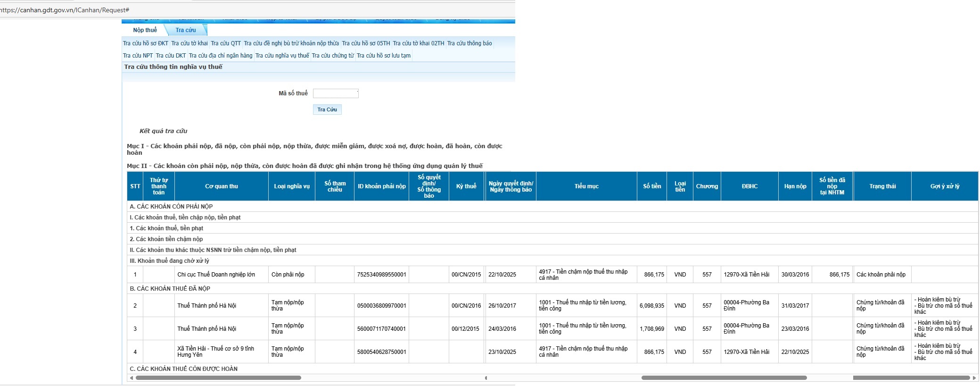Click Tra cứu thông báo link

tap(469, 43)
